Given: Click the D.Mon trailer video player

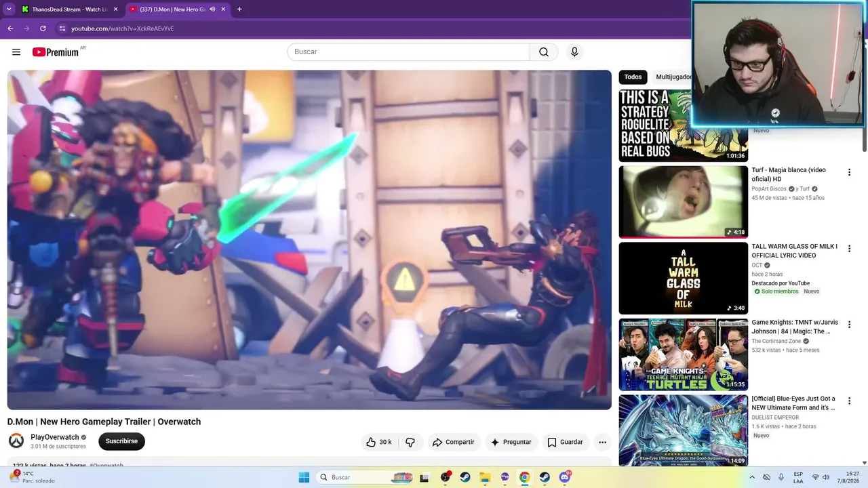Looking at the screenshot, I should coord(309,240).
